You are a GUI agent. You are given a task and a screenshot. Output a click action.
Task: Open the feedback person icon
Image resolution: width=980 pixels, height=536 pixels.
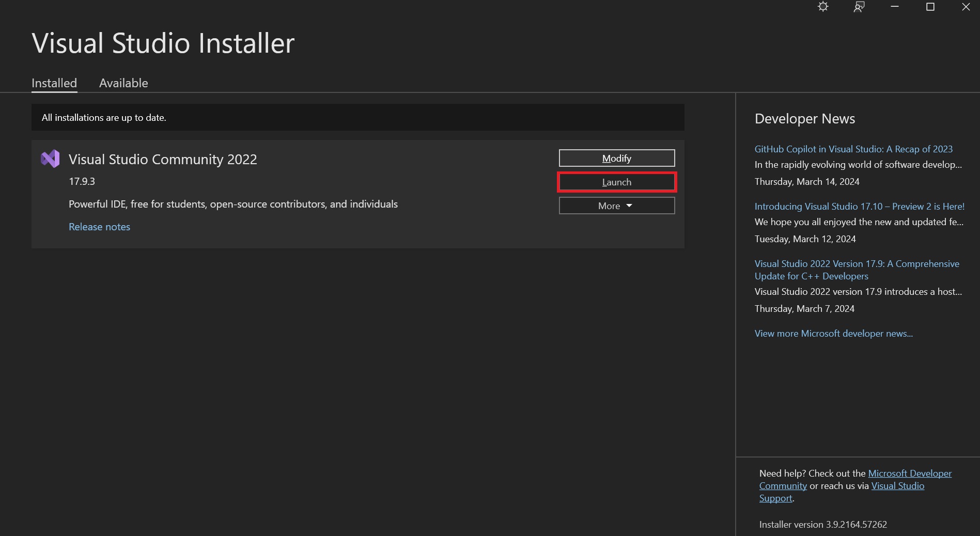[x=859, y=7]
